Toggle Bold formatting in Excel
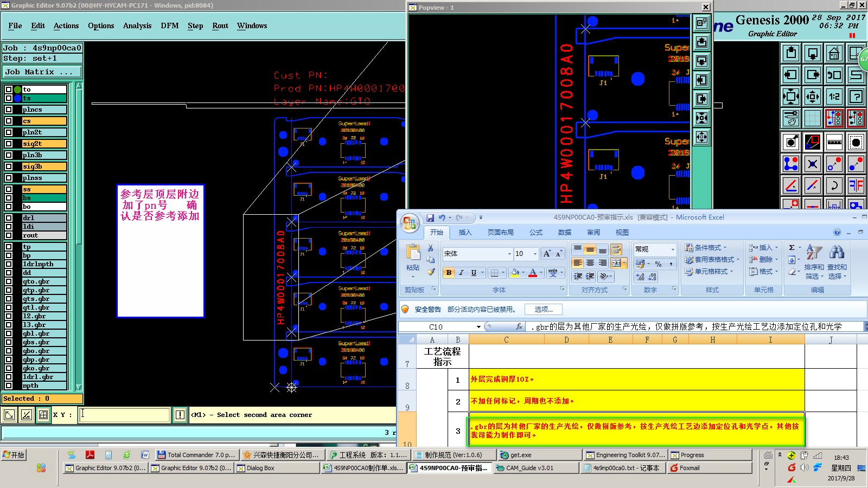Viewport: 868px width, 488px height. pos(449,273)
